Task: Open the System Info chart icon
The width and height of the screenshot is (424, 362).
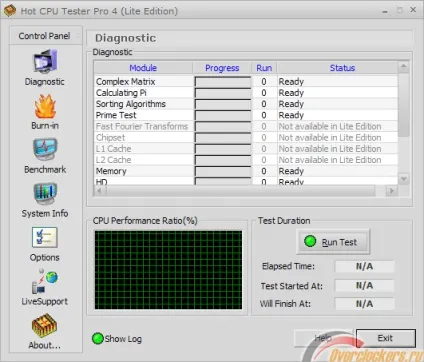Action: (45, 193)
